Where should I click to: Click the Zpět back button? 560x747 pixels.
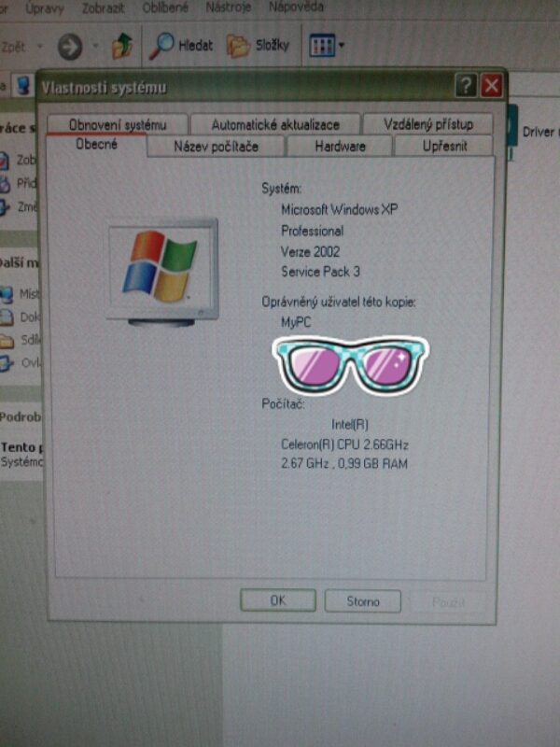coord(13,47)
